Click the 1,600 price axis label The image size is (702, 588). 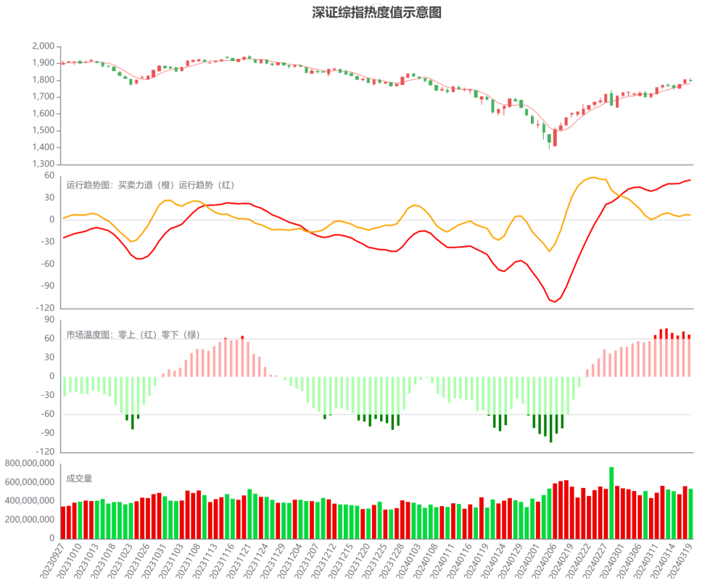(x=43, y=114)
